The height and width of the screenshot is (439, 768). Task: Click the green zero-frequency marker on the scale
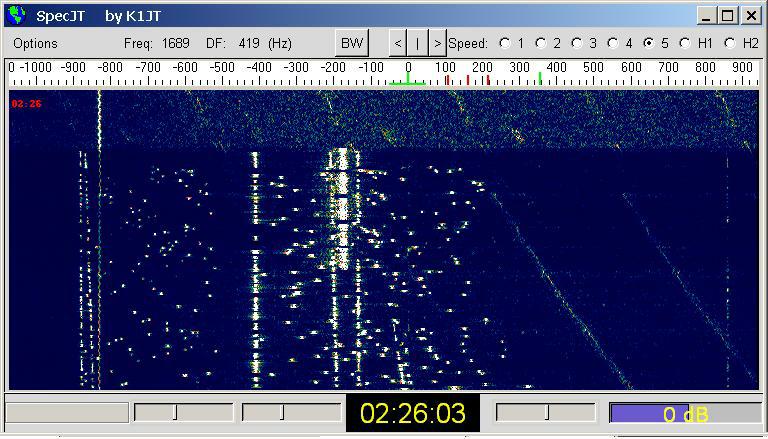tap(408, 79)
